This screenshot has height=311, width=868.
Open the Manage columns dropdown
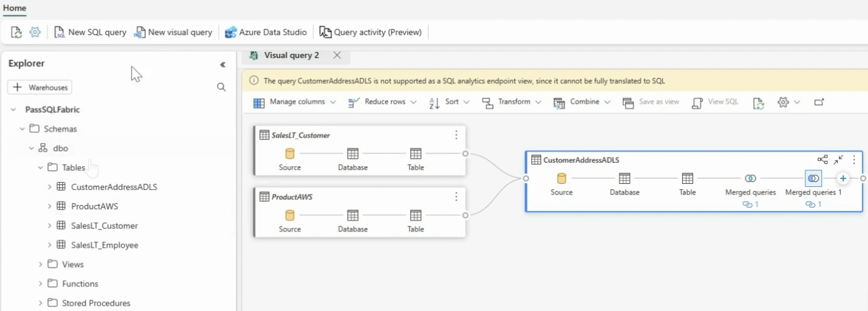click(x=294, y=102)
